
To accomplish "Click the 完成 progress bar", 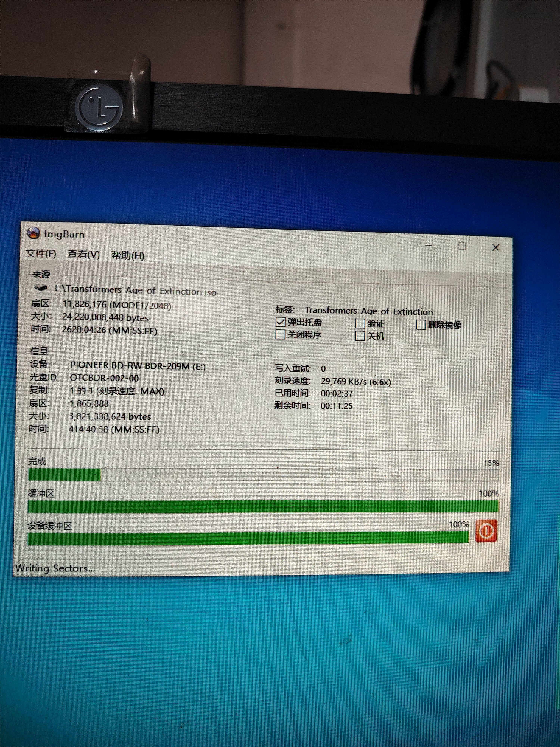I will coord(263,475).
